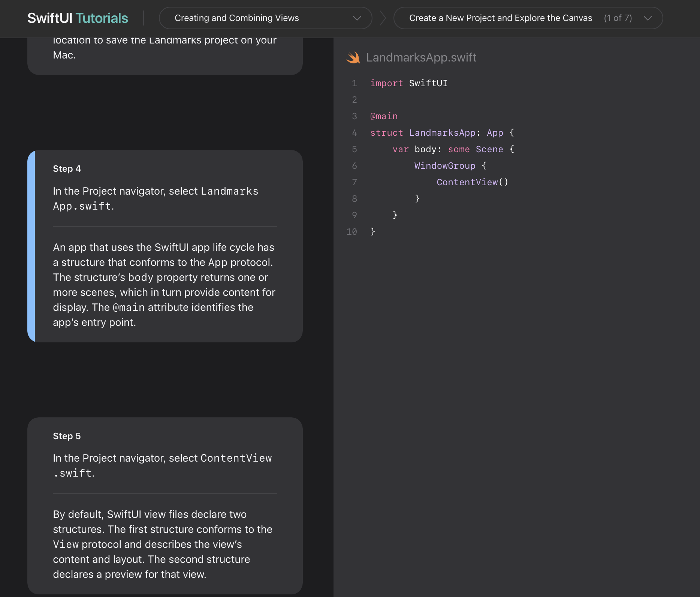
Task: Select the Step 5 card heading
Action: (67, 436)
